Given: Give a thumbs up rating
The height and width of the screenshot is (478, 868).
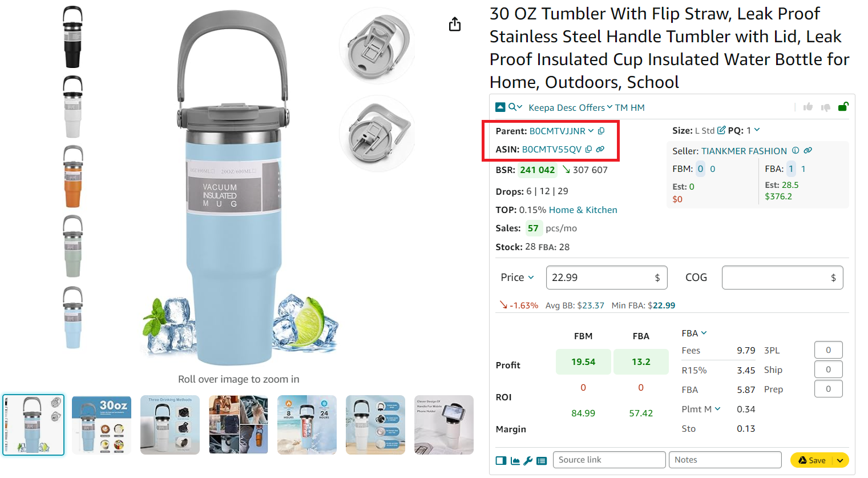Looking at the screenshot, I should pos(808,107).
